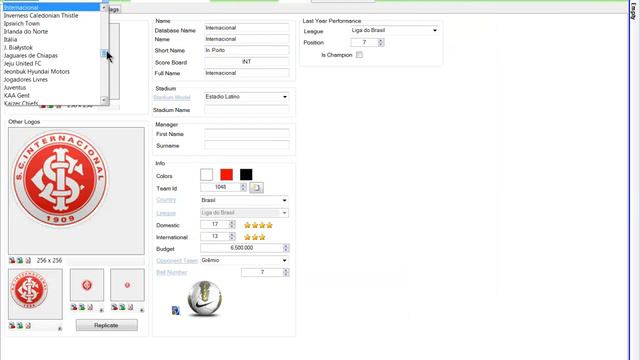Click the Budget field showing 6.500.000
Image resolution: width=640 pixels, height=360 pixels.
(242, 248)
